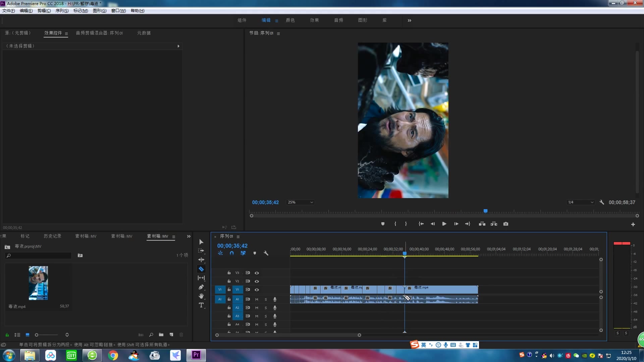The image size is (644, 362).
Task: Click the Lift button
Action: (x=482, y=224)
